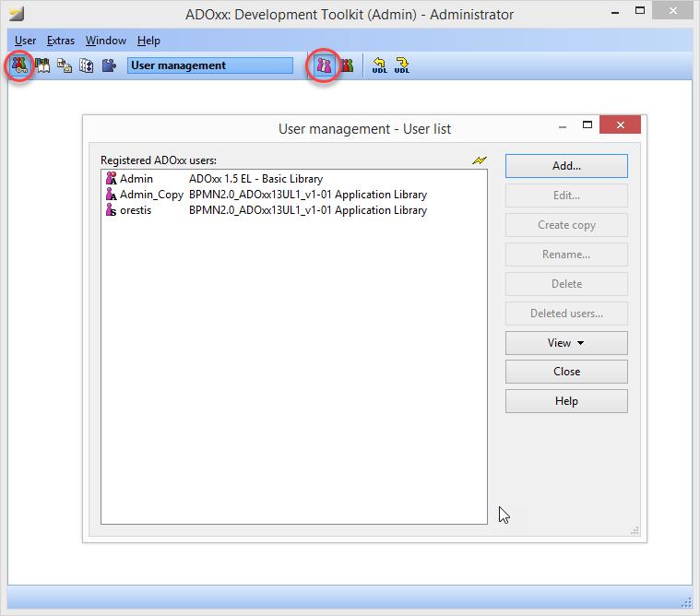This screenshot has width=700, height=616.
Task: Open the User management component icon
Action: (x=19, y=65)
